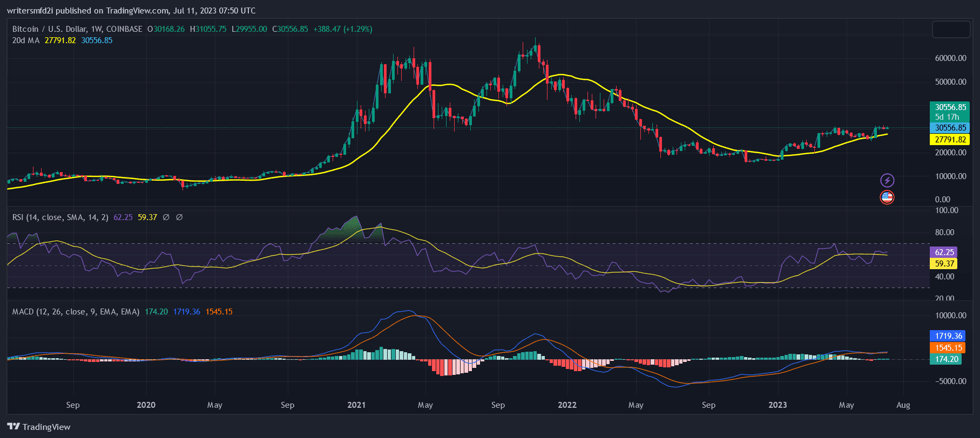Click the second ∅ symbol in RSI legend
The image size is (980, 438).
(x=179, y=217)
